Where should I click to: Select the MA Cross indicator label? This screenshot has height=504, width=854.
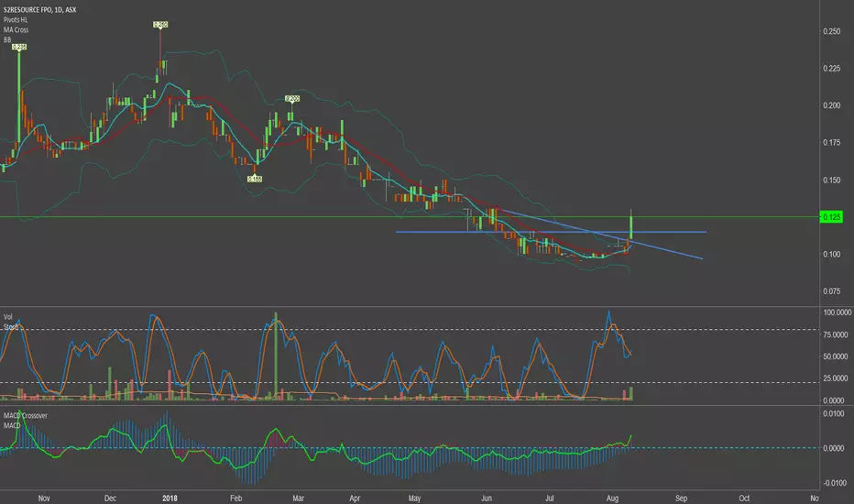click(x=16, y=30)
